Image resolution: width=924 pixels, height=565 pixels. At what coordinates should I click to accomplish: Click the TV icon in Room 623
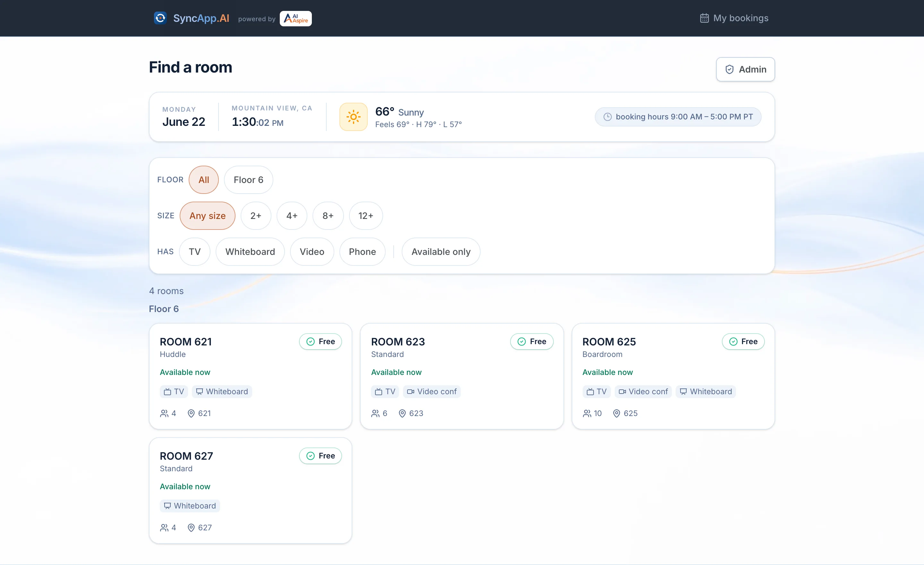(378, 392)
